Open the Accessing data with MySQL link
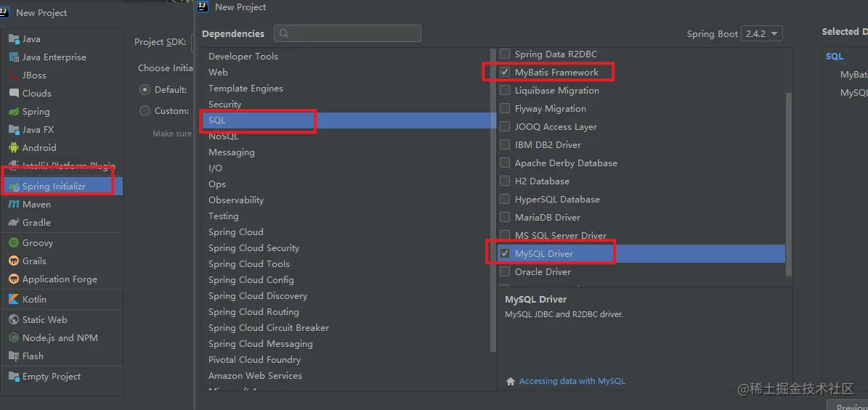Viewport: 868px width, 410px height. click(x=572, y=381)
